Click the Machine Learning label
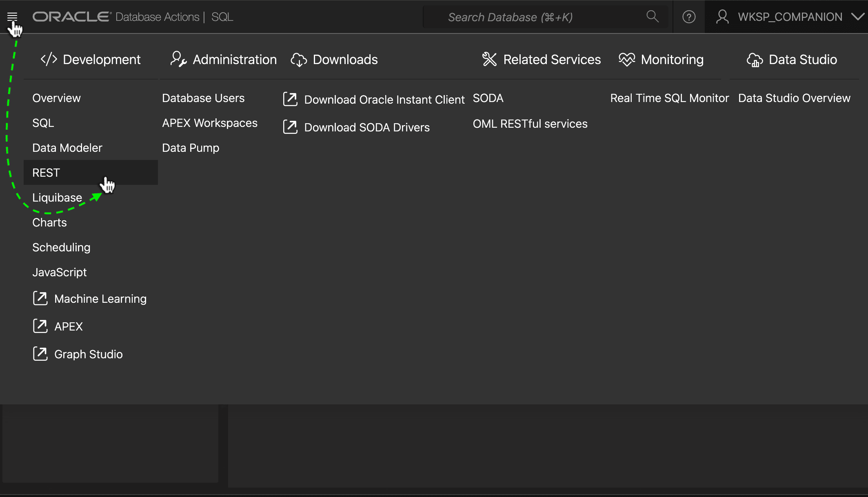This screenshot has width=868, height=497. [100, 299]
